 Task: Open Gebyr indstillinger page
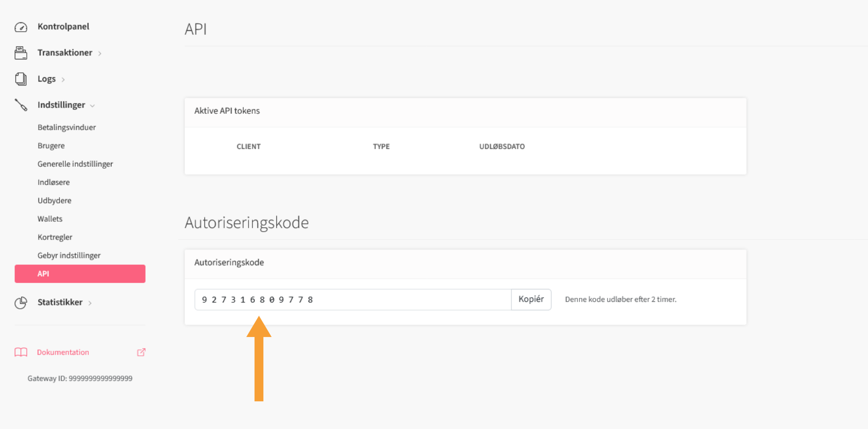(69, 255)
